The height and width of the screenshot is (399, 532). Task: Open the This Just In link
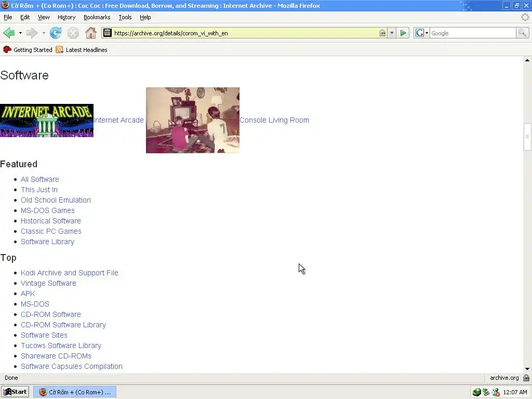[x=39, y=190]
